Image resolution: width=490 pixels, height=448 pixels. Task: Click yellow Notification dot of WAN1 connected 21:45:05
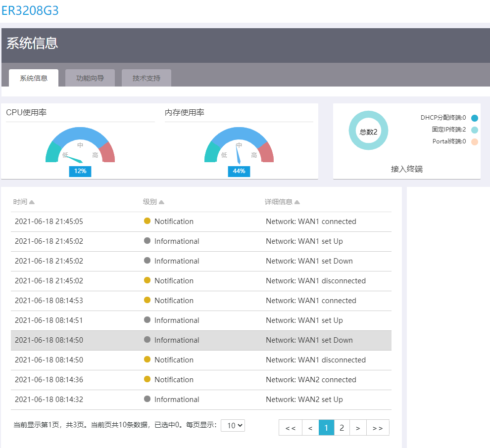coord(147,221)
